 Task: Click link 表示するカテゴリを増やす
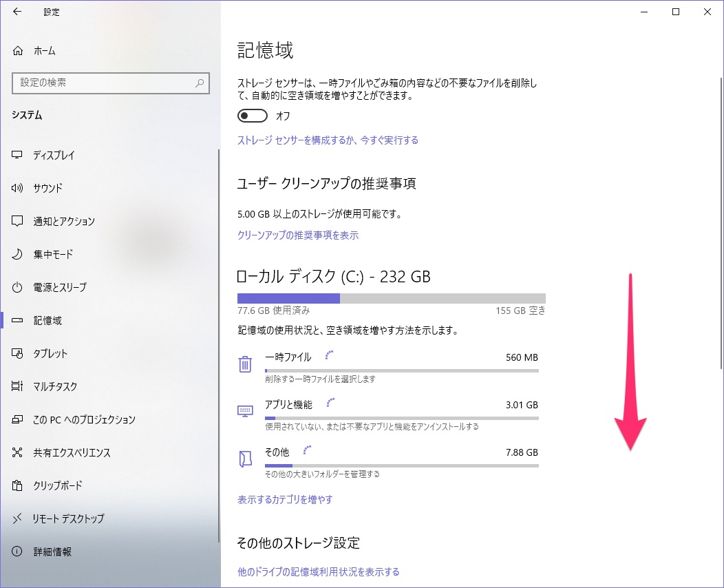point(285,499)
